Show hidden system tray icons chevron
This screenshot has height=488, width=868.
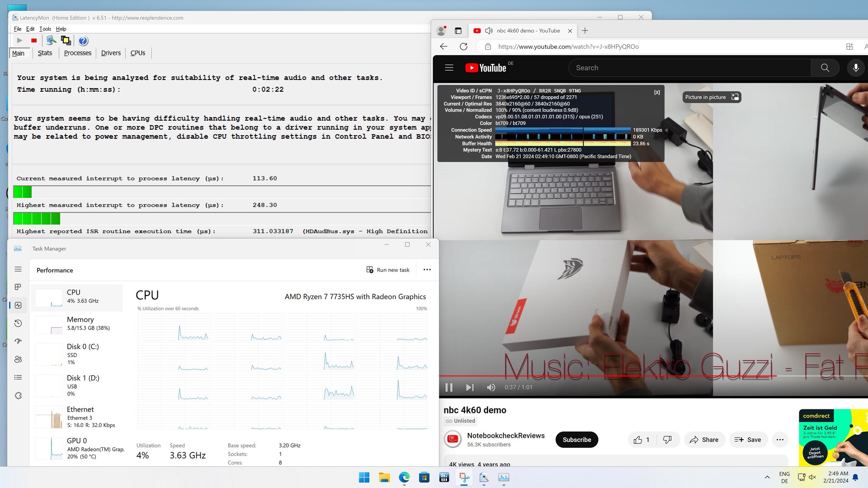[x=767, y=477]
